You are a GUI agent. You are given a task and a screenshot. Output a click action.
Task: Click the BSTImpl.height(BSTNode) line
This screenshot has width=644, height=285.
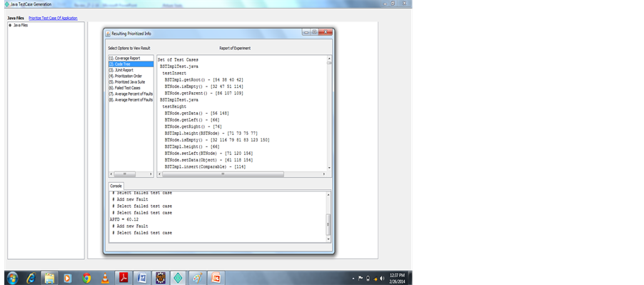211,133
